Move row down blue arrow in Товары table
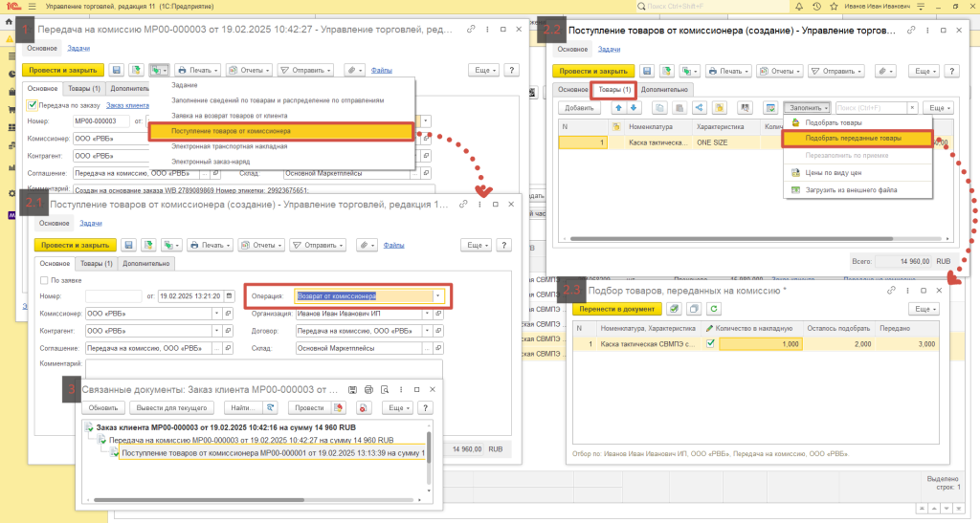The height and width of the screenshot is (523, 980). click(634, 108)
